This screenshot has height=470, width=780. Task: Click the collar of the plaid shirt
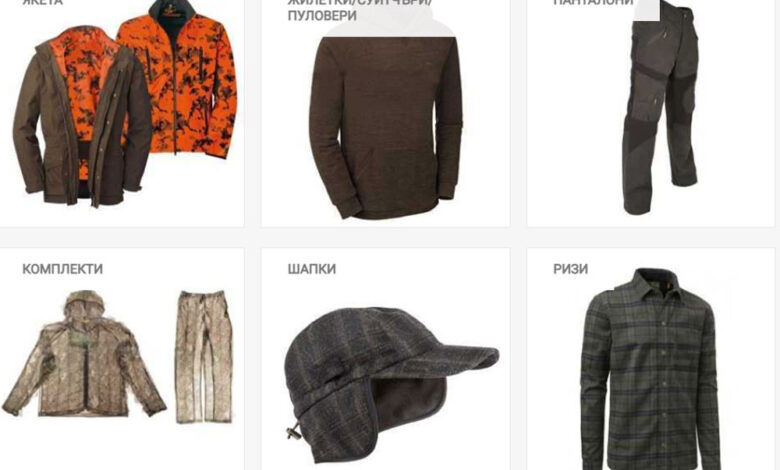click(648, 283)
